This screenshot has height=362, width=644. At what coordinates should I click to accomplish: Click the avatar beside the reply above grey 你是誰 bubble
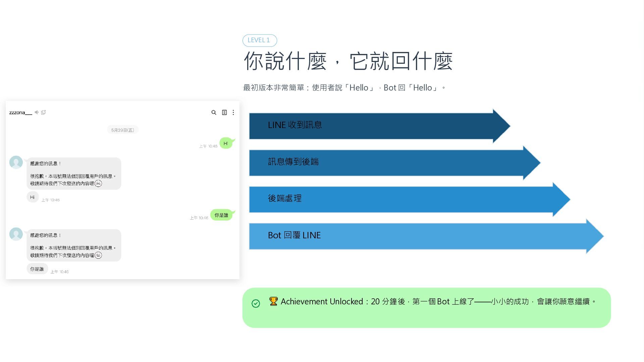tap(16, 234)
